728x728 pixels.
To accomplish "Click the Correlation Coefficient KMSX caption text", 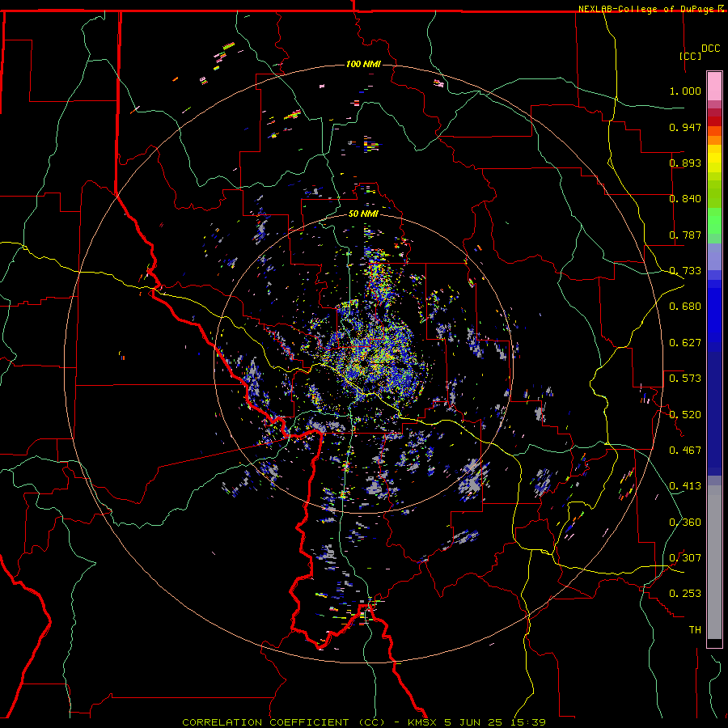I will click(363, 722).
